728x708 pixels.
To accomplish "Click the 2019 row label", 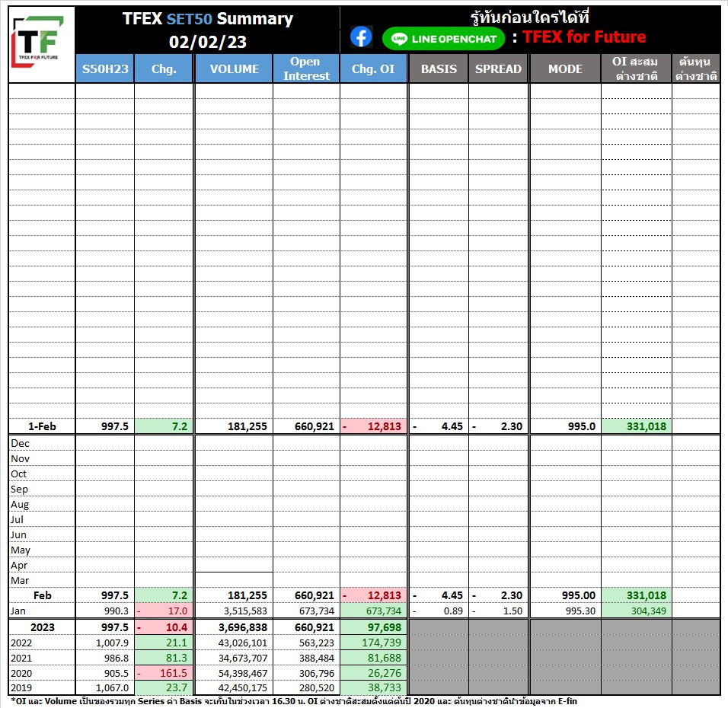I will point(21,687).
